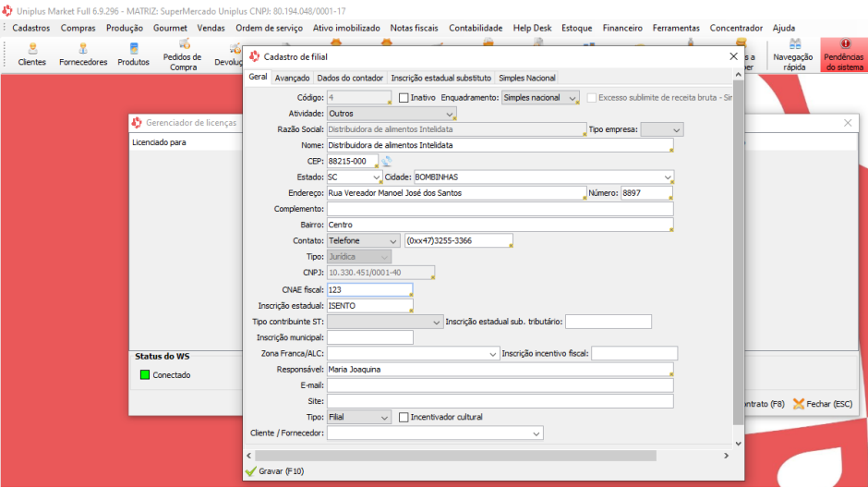Switch to the Avançado tab
Screen dimensions: 868x488
pos(293,79)
